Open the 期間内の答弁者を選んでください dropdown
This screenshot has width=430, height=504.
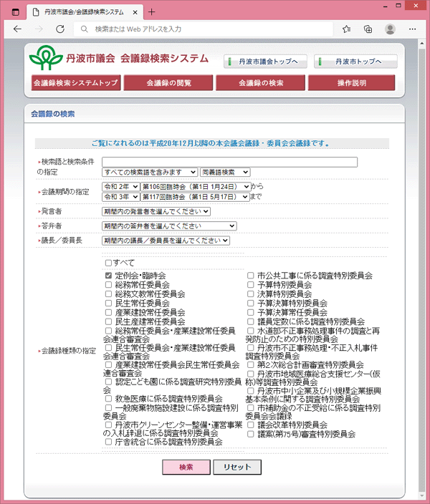click(x=169, y=226)
